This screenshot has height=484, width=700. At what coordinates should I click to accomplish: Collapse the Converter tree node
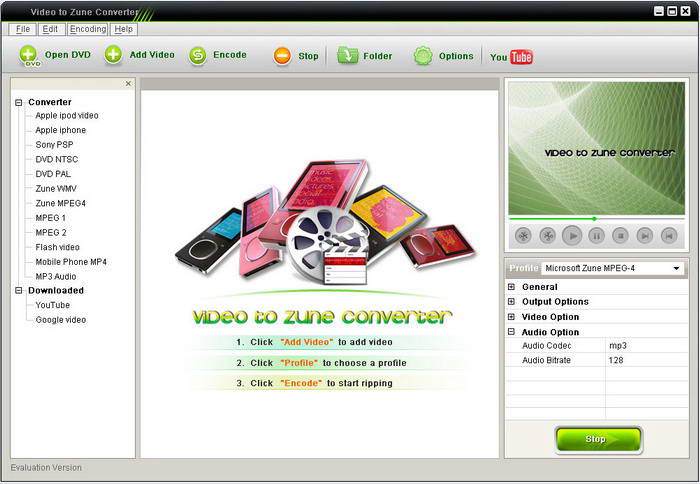point(18,102)
